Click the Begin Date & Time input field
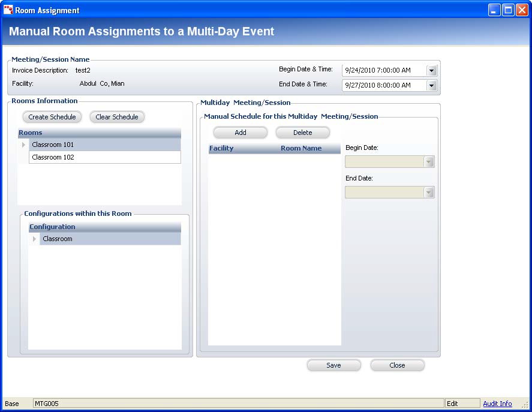The height and width of the screenshot is (412, 532). point(384,70)
